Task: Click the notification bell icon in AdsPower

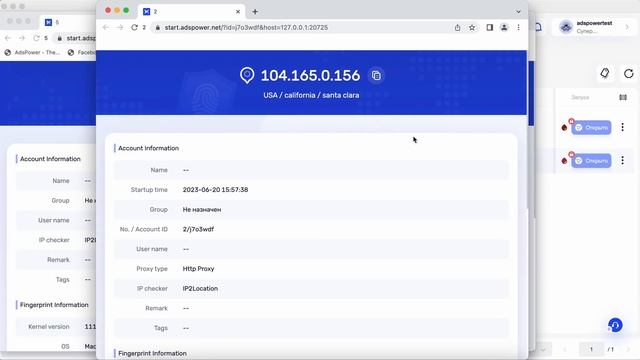Action: pos(538,27)
